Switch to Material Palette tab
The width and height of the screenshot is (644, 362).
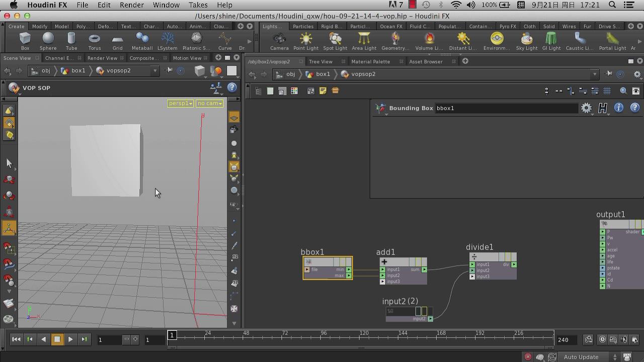(x=370, y=61)
